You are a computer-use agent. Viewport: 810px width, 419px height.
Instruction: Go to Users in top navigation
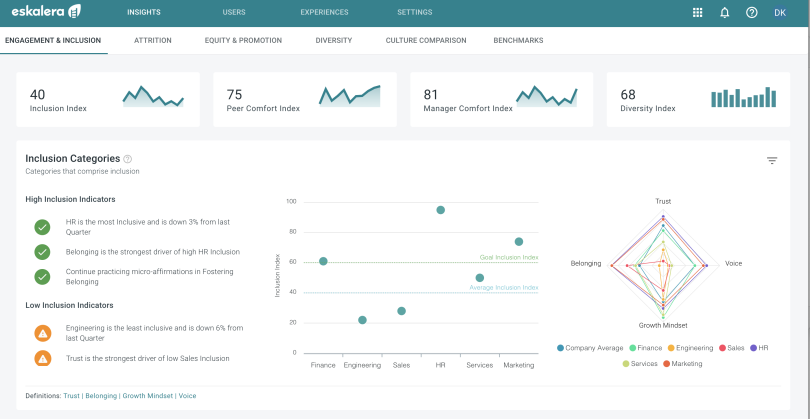[x=234, y=12]
